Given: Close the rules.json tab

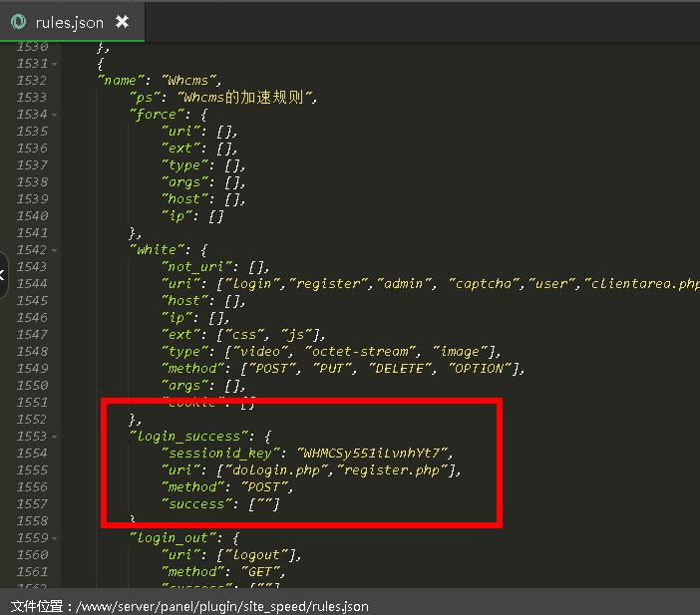Looking at the screenshot, I should pos(122,21).
